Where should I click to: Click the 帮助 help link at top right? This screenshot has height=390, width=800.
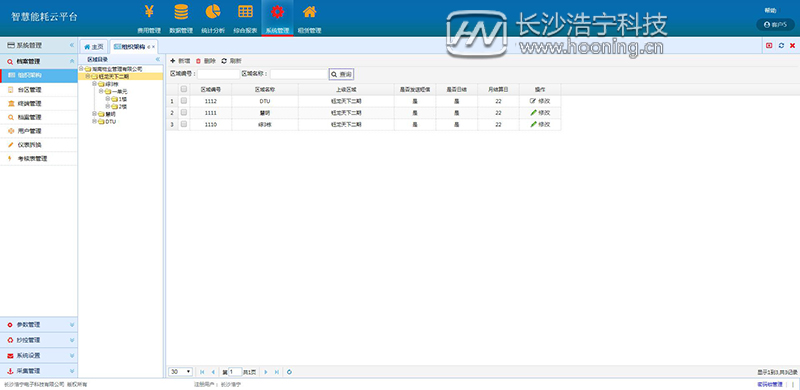tap(770, 10)
